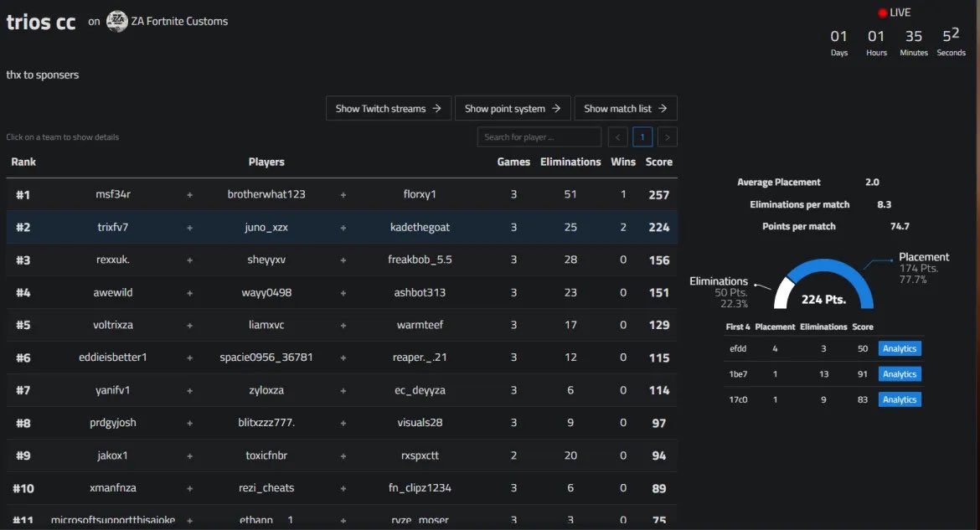Open Analytics for match 17c0
This screenshot has width=980, height=530.
pos(900,399)
